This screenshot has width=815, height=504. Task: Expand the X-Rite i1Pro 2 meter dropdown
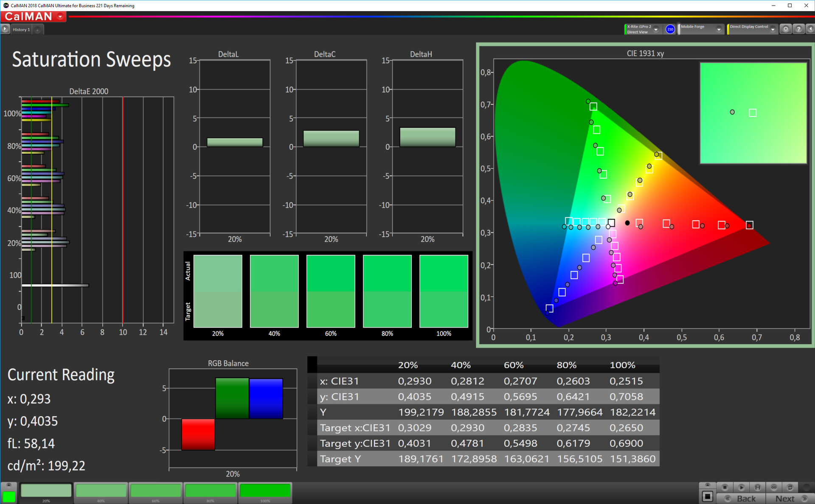pos(656,29)
